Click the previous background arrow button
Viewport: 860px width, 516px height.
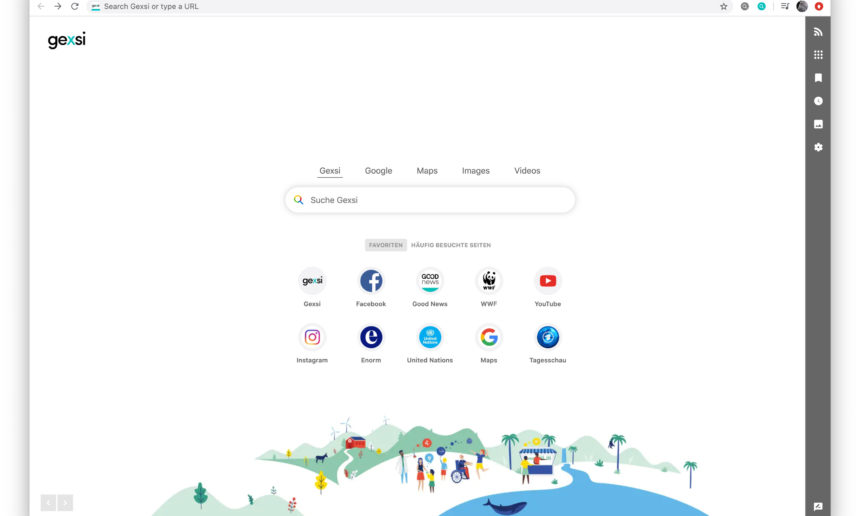pyautogui.click(x=48, y=502)
